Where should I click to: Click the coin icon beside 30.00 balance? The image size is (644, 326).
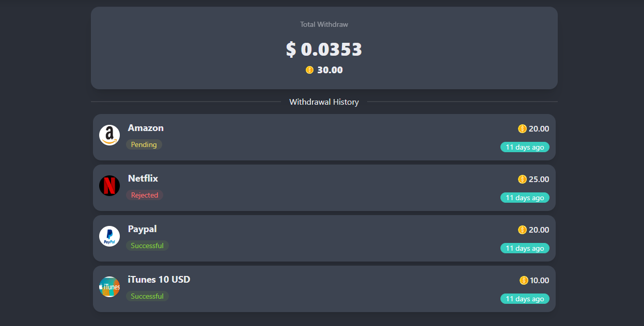point(309,70)
